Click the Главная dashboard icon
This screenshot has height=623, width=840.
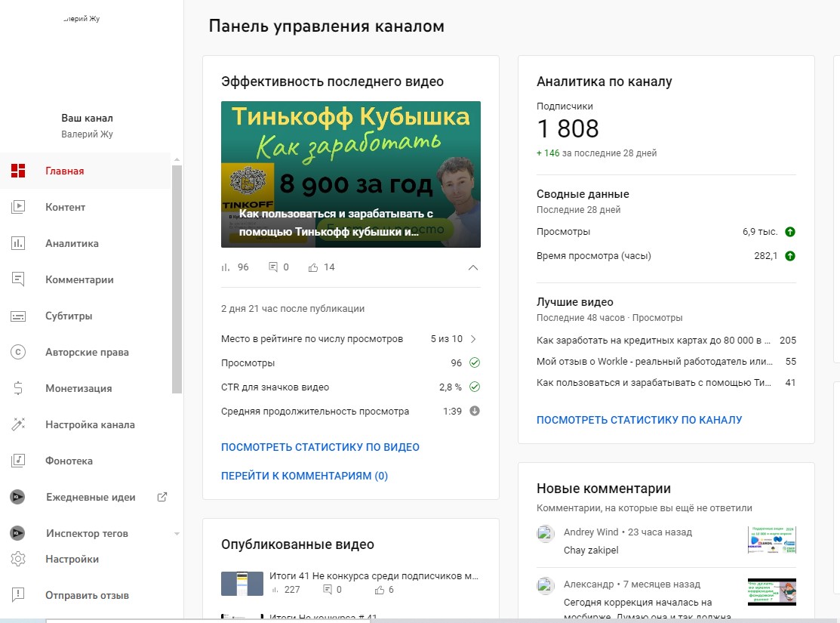coord(18,171)
